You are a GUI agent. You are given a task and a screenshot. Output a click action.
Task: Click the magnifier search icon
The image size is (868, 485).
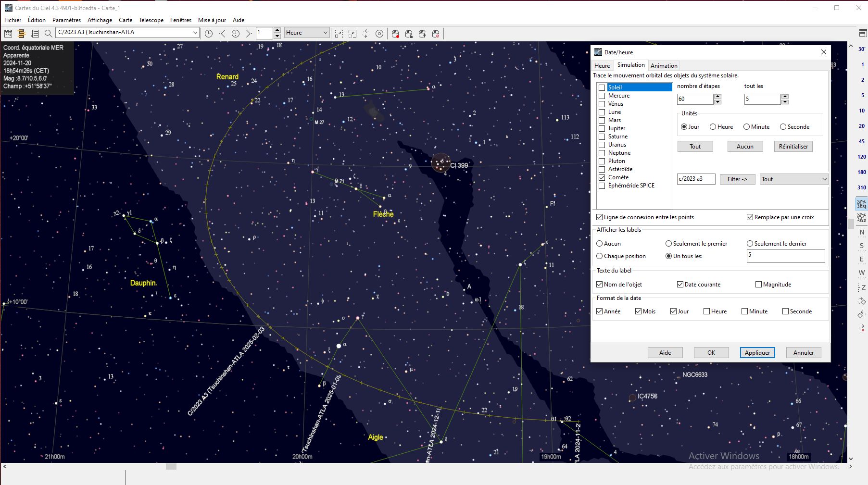tap(48, 33)
